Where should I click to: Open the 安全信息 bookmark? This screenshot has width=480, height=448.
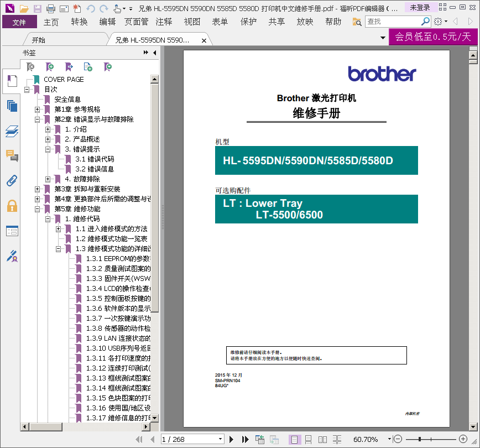67,100
